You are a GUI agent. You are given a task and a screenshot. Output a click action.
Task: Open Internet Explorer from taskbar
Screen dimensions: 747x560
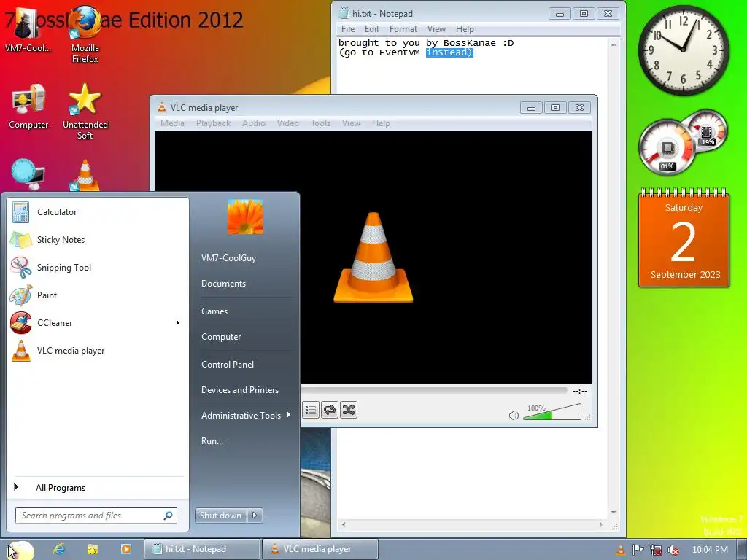(x=59, y=549)
